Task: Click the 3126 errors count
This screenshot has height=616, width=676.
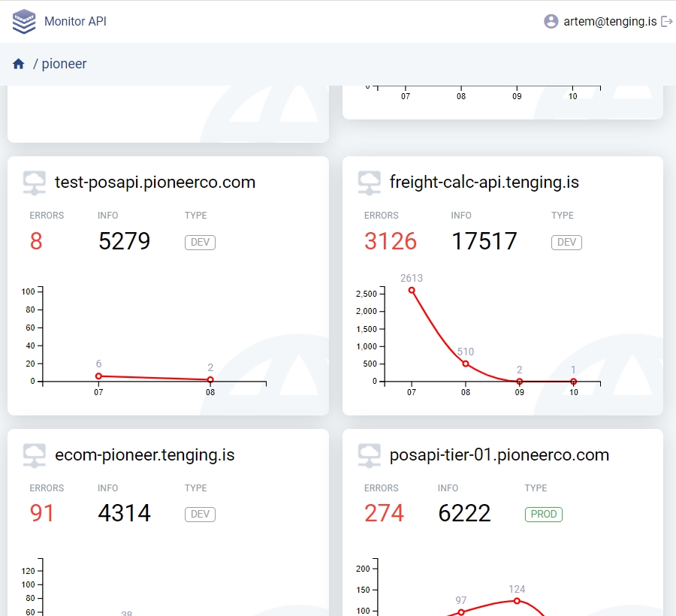Action: coord(391,241)
